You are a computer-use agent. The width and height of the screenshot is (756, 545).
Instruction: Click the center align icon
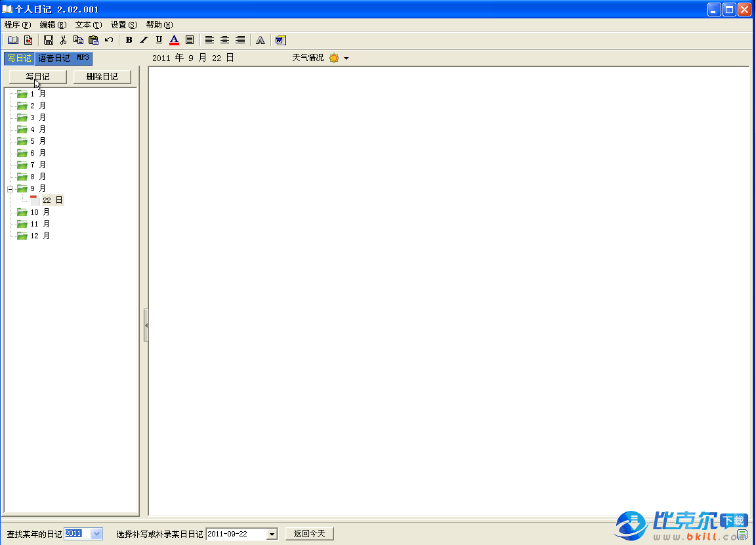tap(225, 40)
